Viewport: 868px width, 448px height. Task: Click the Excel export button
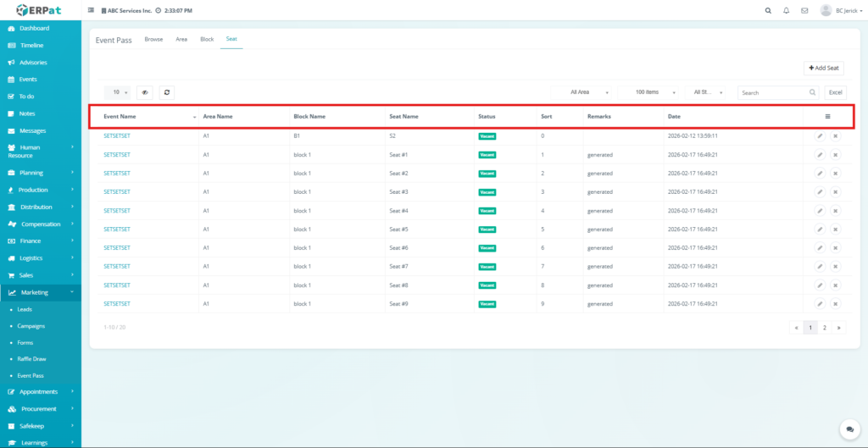coord(835,91)
